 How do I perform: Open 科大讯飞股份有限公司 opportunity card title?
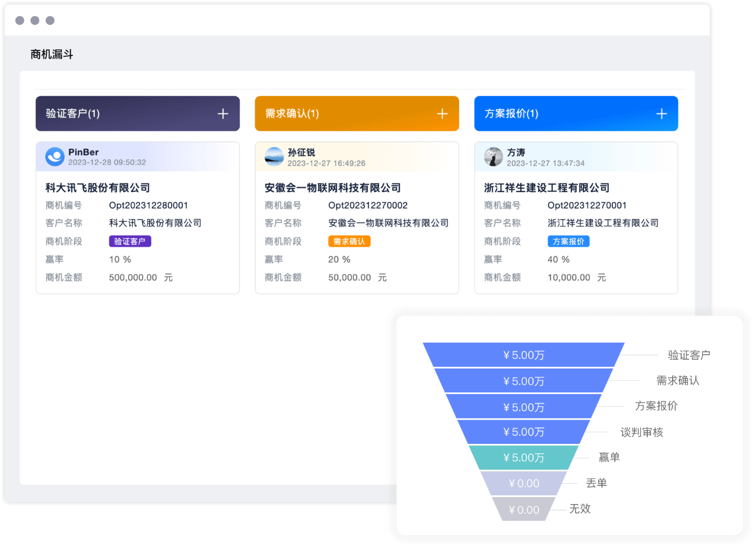pyautogui.click(x=98, y=187)
